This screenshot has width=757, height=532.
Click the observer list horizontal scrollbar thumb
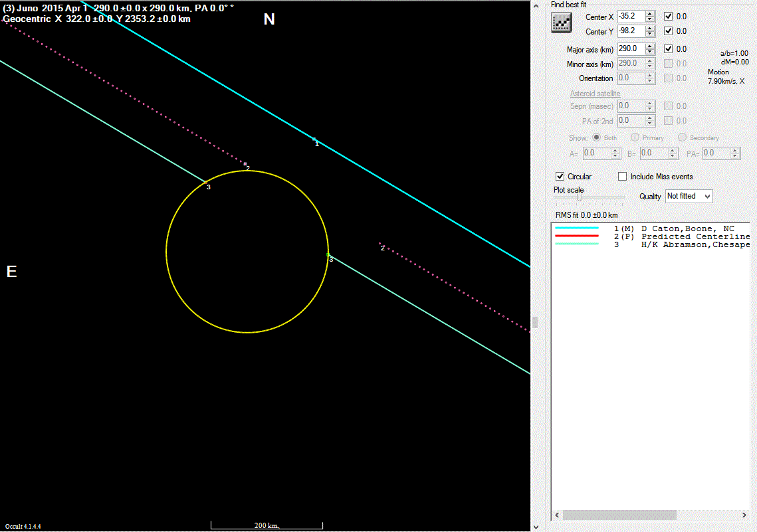point(619,515)
